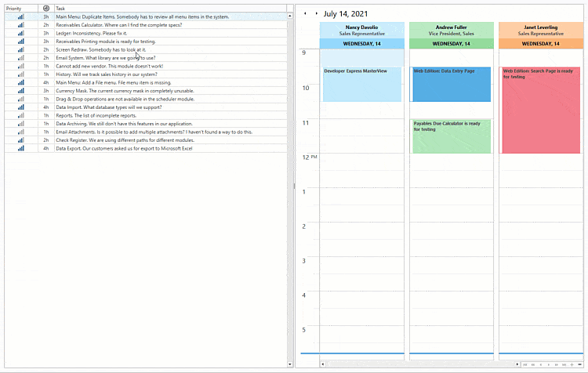Select Developer Express MasterView appointment
This screenshot has width=588, height=373.
[x=362, y=85]
